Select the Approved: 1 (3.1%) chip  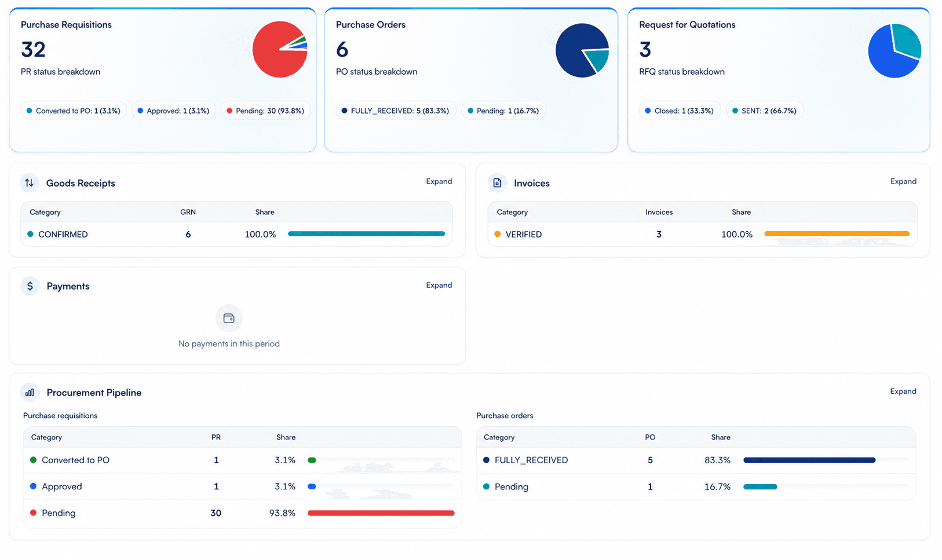click(x=174, y=111)
